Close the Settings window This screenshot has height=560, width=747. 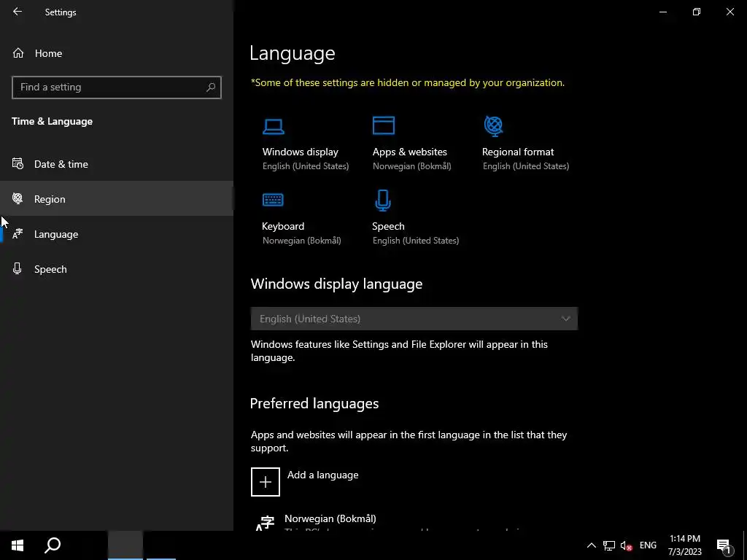729,12
